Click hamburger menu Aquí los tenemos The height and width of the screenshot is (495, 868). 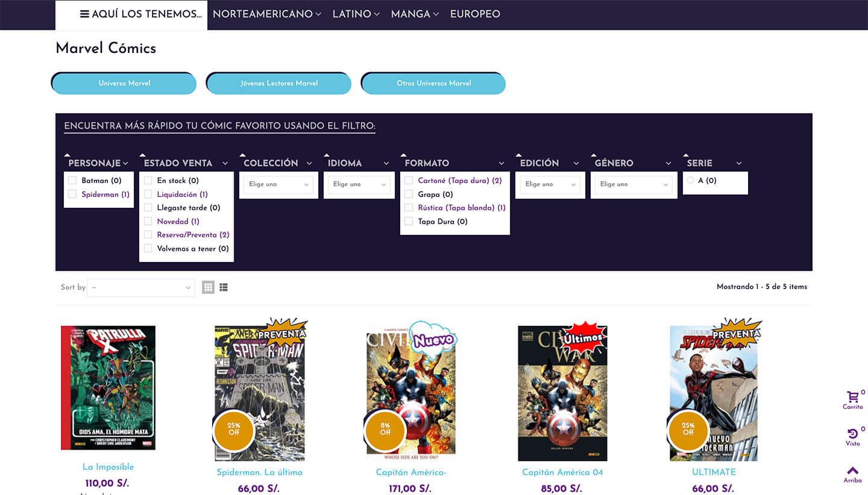tap(141, 14)
